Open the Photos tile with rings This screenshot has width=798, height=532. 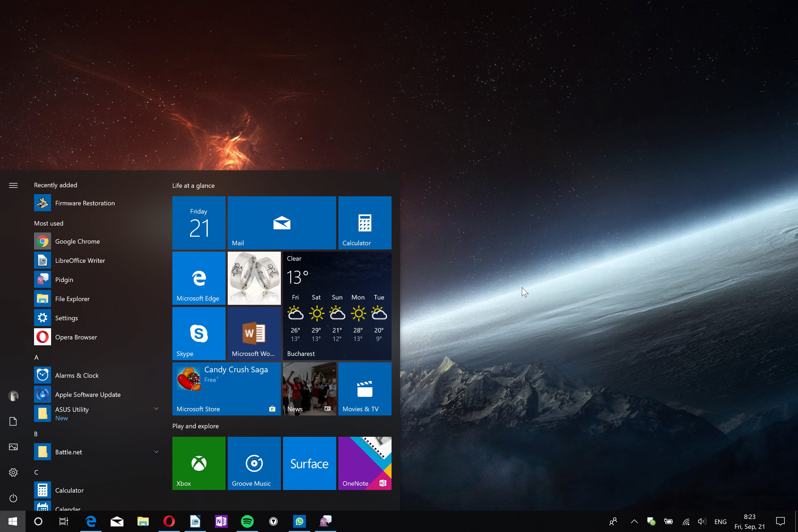[x=254, y=278]
